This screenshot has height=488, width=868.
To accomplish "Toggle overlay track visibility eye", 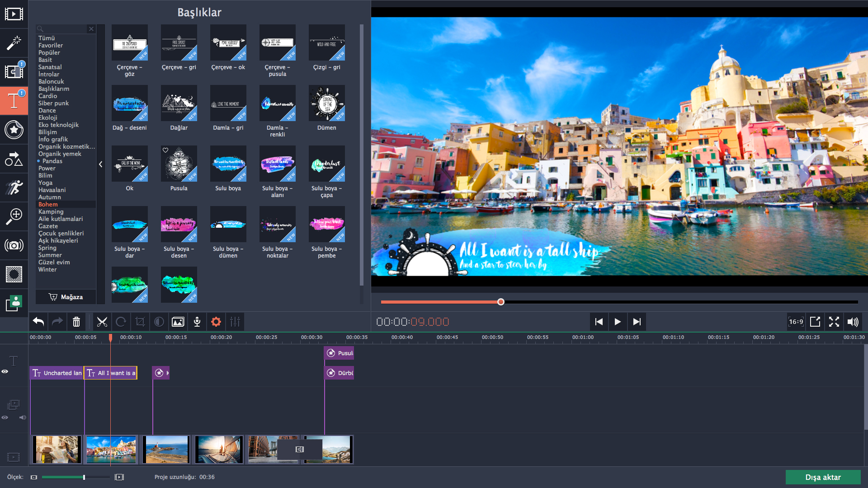I will click(5, 418).
